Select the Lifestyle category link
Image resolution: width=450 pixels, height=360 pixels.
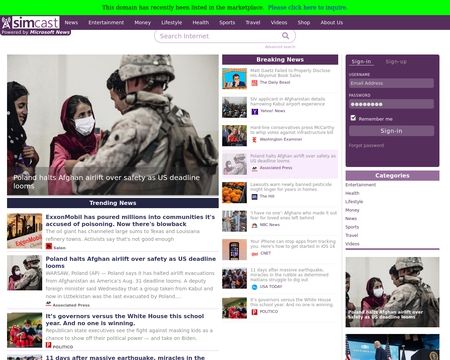pyautogui.click(x=354, y=202)
